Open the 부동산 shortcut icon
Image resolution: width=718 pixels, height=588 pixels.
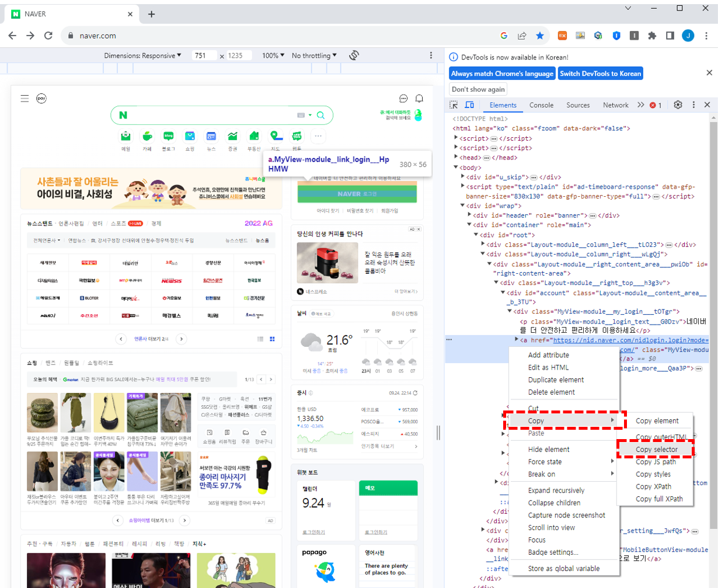click(x=254, y=137)
